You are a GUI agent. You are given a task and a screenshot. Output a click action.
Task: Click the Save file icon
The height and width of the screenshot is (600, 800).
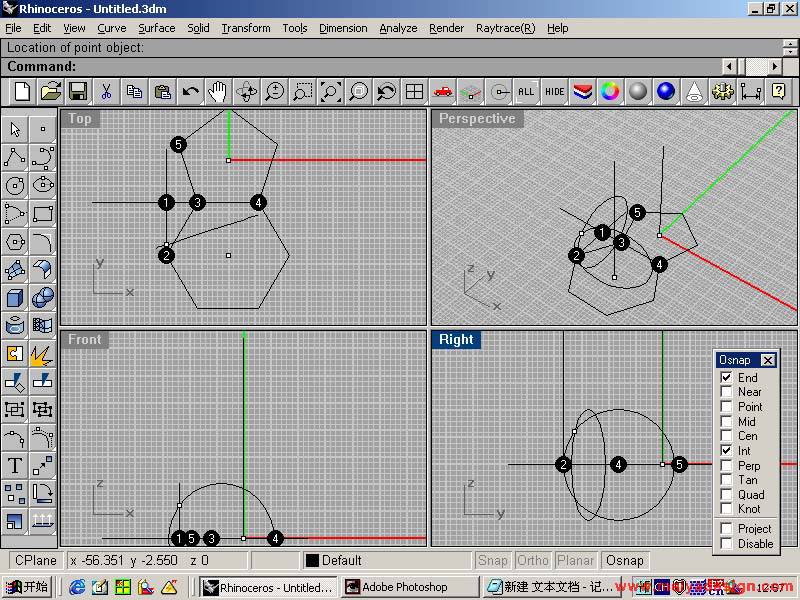point(78,92)
